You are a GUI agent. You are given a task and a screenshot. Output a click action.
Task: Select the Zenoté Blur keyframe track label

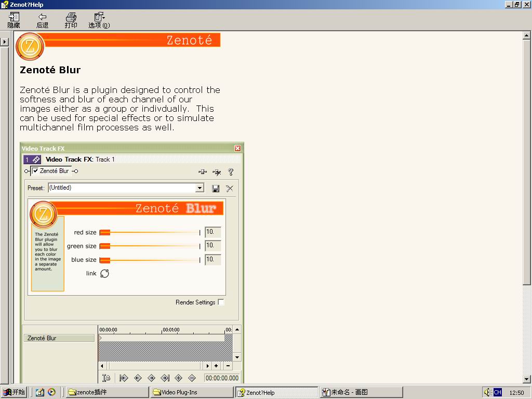point(59,338)
